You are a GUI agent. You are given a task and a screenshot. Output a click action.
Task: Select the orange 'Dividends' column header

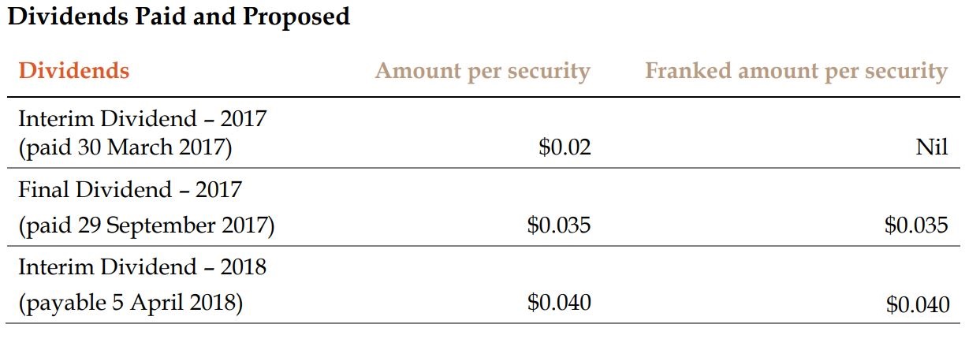(73, 71)
